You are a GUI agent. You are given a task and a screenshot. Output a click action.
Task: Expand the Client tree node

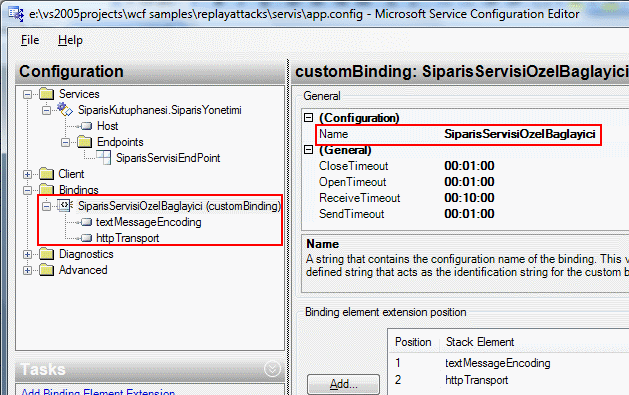(27, 174)
